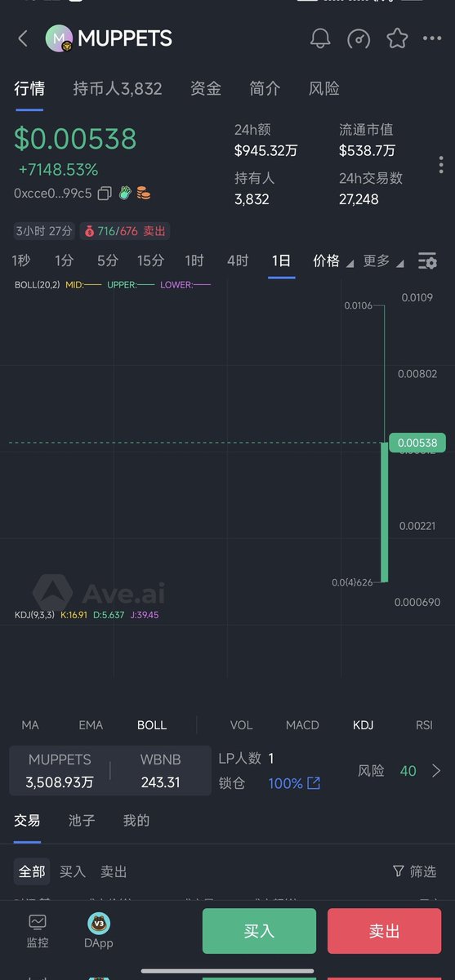The height and width of the screenshot is (980, 455).
Task: Select the 池子 tab
Action: [82, 821]
